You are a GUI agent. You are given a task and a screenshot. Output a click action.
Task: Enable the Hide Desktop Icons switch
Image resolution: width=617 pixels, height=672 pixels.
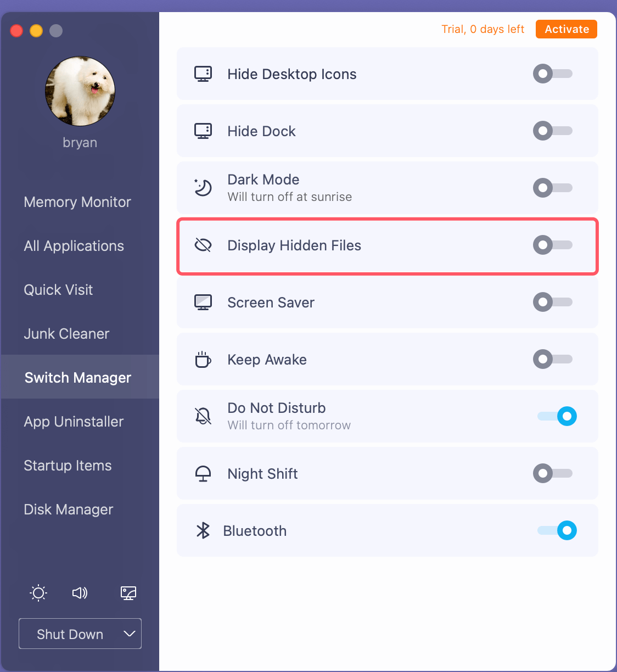point(553,74)
